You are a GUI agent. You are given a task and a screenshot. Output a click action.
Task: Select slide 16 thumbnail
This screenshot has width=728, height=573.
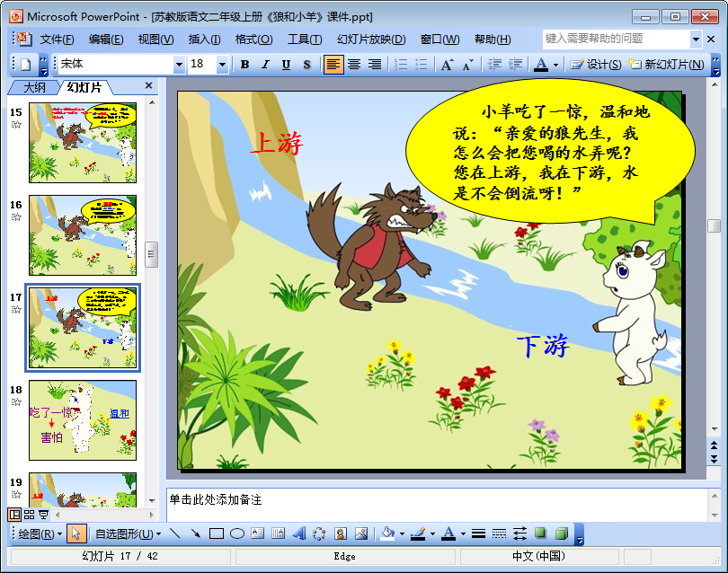point(83,235)
